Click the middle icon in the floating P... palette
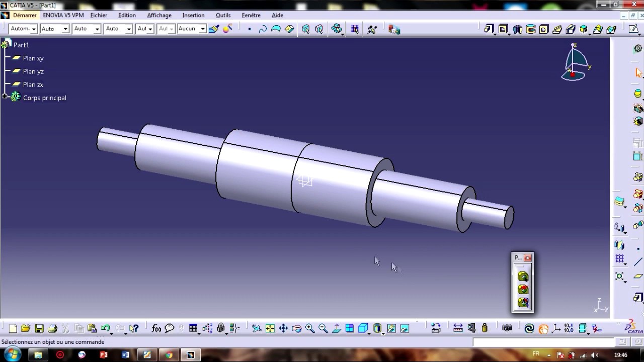Screen dimensions: 644x362 [x=523, y=290]
